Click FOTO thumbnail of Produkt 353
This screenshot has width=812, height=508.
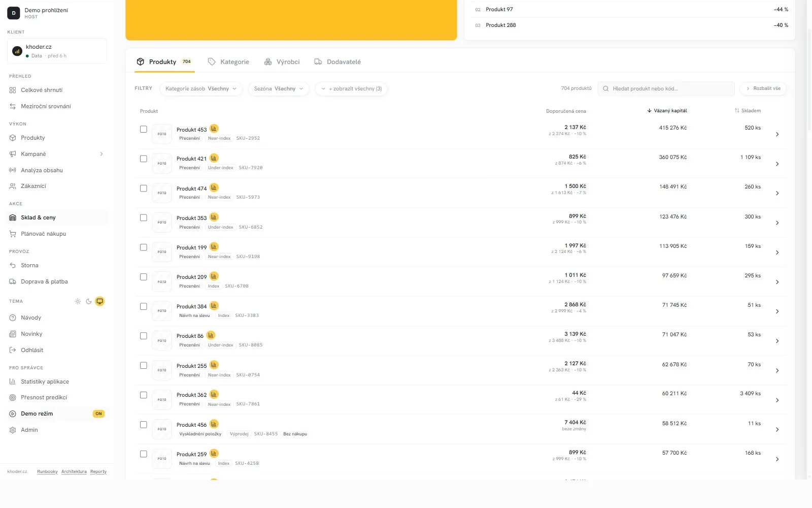tap(162, 223)
